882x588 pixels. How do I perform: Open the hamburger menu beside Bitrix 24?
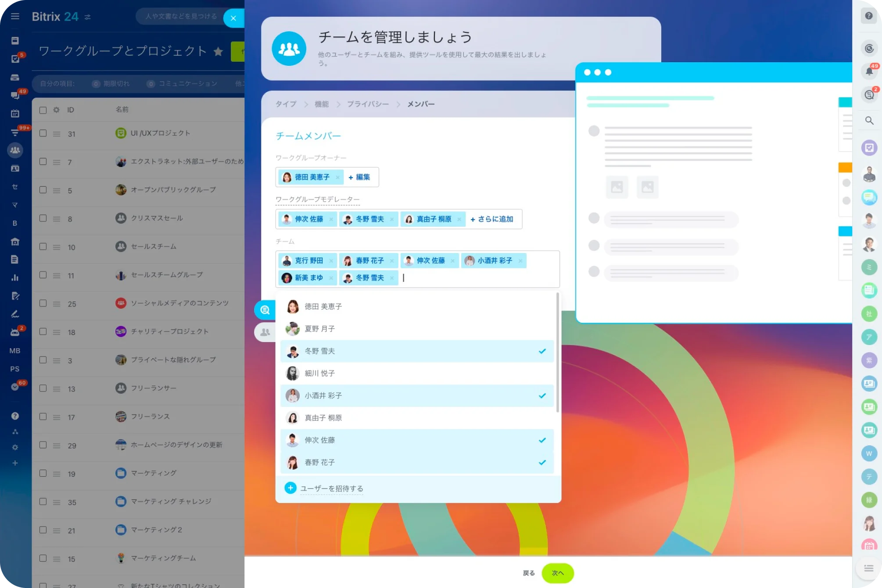tap(15, 17)
